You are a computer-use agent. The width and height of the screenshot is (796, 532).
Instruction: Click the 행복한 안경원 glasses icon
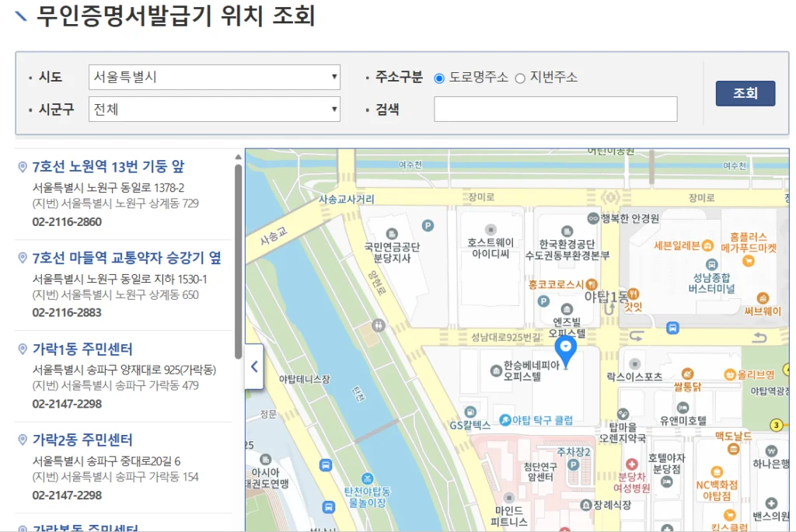(593, 218)
